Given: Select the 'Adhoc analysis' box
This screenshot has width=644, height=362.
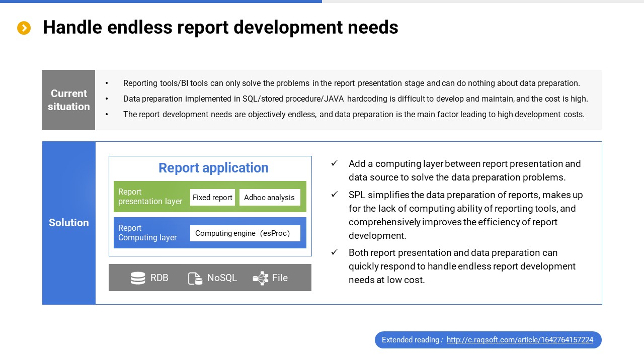Looking at the screenshot, I should tap(269, 198).
